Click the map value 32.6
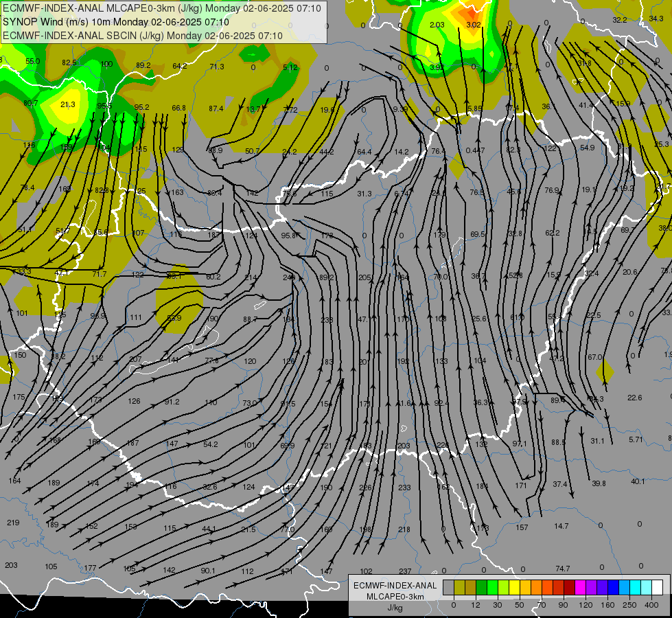This screenshot has width=672, height=618. 210,487
